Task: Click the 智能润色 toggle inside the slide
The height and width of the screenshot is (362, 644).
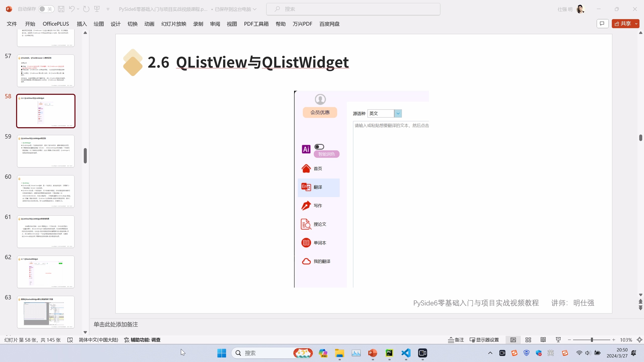Action: 319,146
